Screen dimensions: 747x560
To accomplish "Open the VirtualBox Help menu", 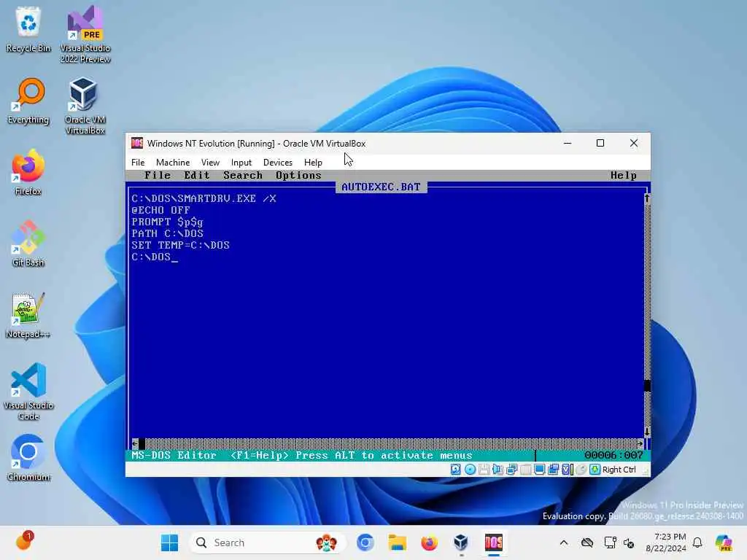I will 313,163.
